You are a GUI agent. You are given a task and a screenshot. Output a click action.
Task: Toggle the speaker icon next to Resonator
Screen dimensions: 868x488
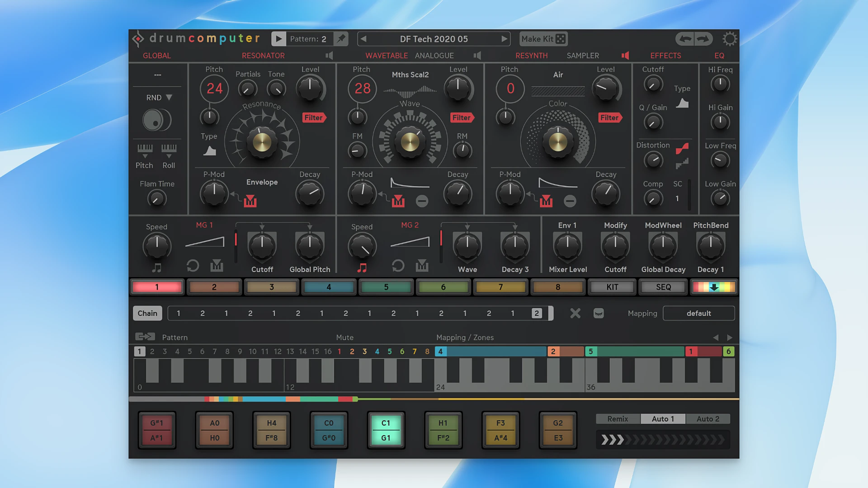coord(329,56)
